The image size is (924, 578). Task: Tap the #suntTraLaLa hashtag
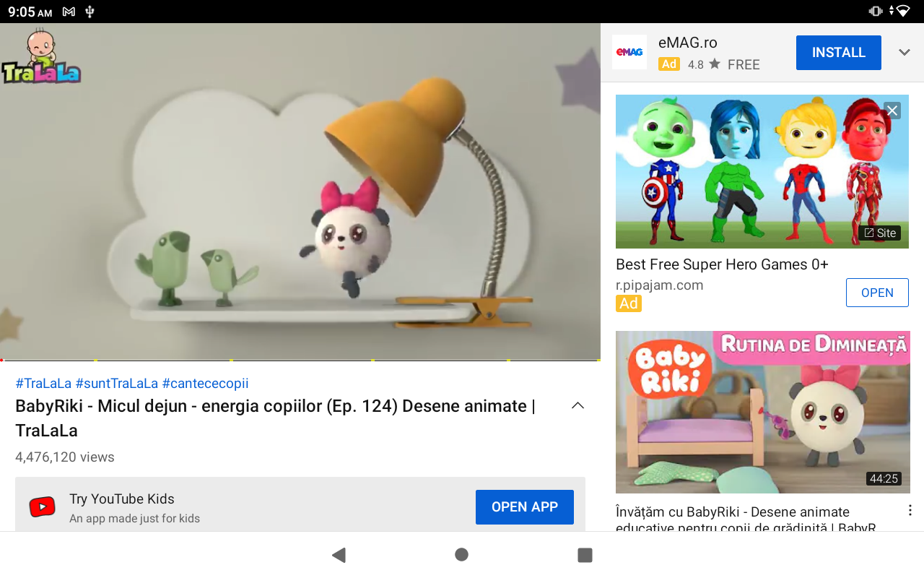tap(116, 383)
